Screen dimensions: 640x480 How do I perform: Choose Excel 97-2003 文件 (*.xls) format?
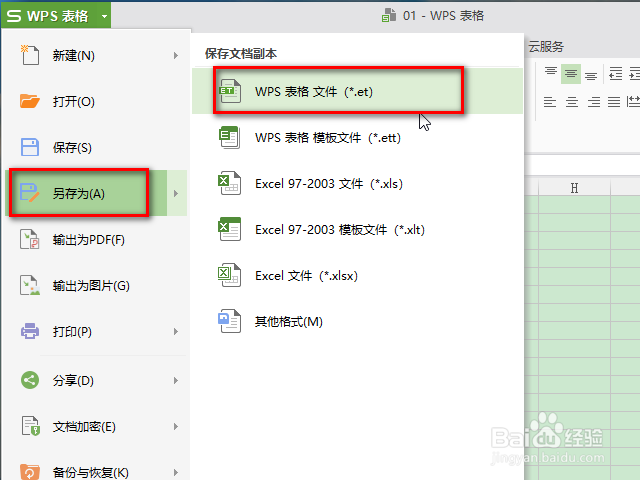point(357,183)
